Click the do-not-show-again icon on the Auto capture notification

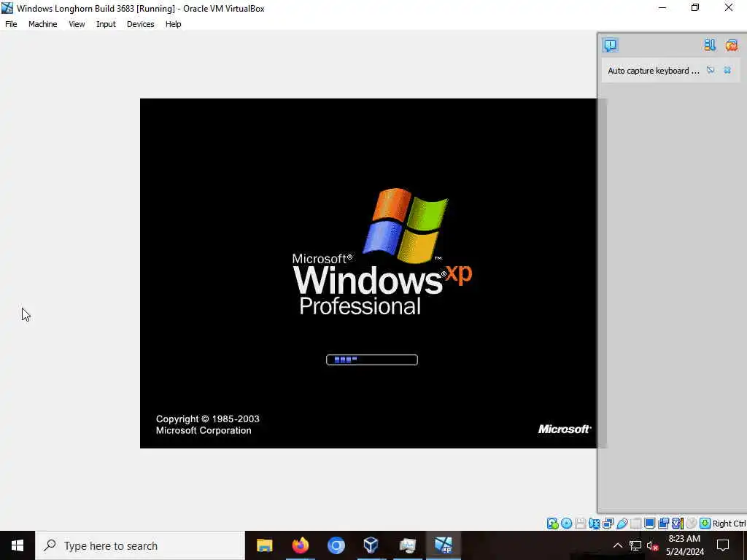711,70
